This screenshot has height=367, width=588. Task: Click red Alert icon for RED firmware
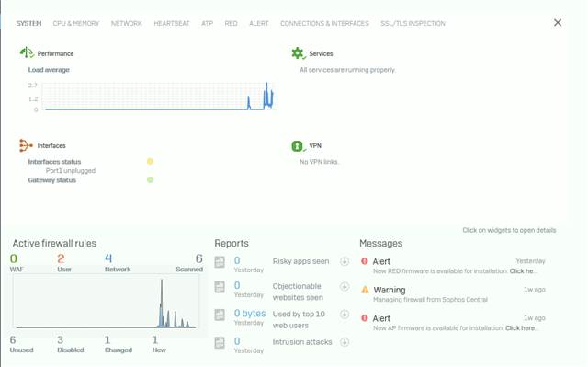pyautogui.click(x=365, y=261)
